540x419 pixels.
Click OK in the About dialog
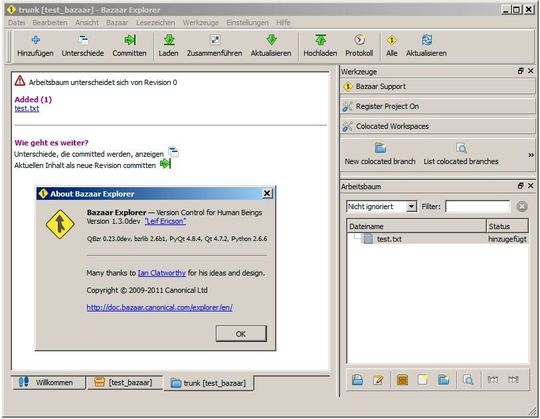(x=241, y=334)
